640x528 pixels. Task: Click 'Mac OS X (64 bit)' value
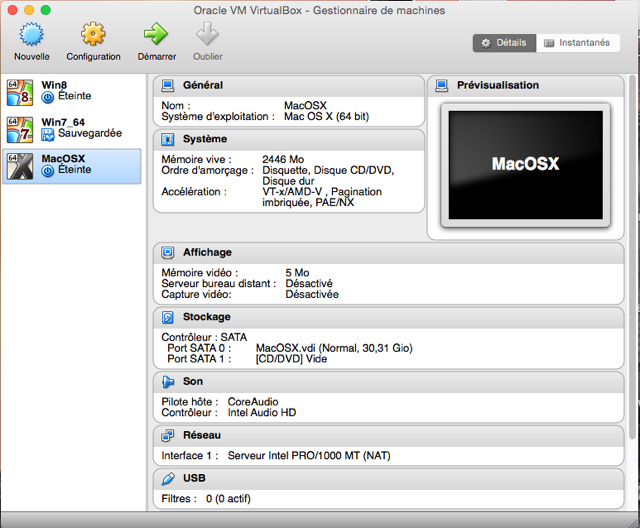tap(327, 117)
